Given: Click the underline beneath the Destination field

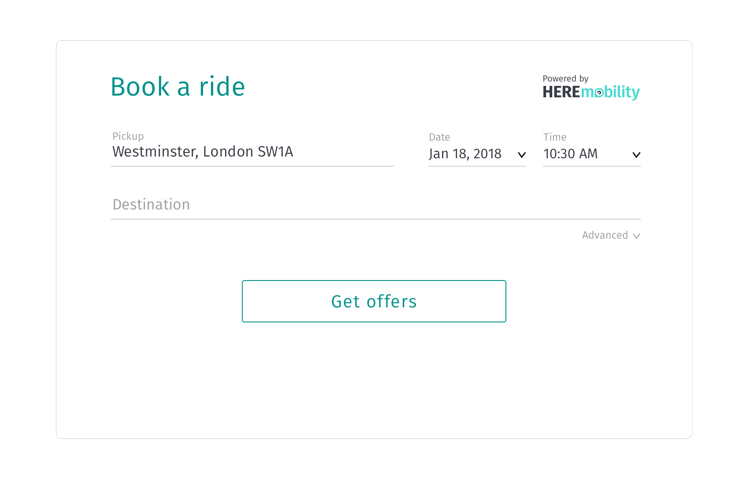Looking at the screenshot, I should 375,219.
